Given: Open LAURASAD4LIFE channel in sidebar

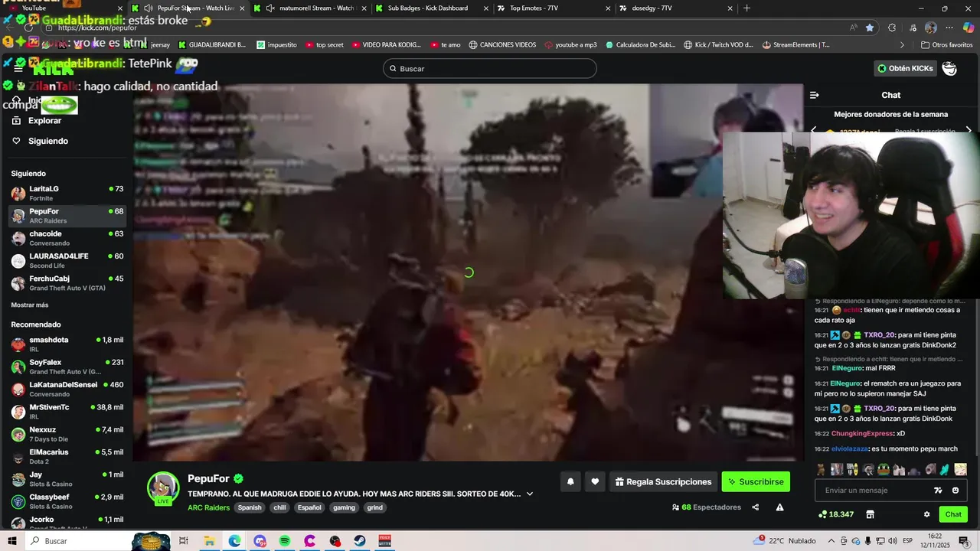Looking at the screenshot, I should pos(67,260).
